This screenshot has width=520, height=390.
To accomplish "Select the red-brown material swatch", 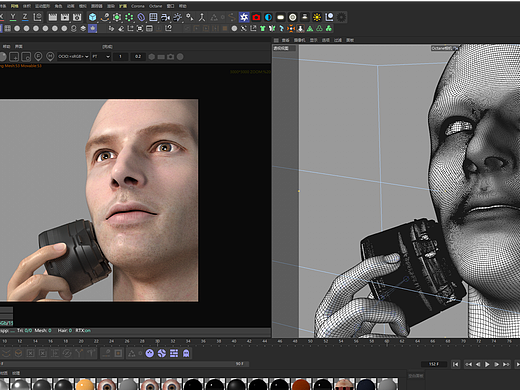I will [x=301, y=384].
